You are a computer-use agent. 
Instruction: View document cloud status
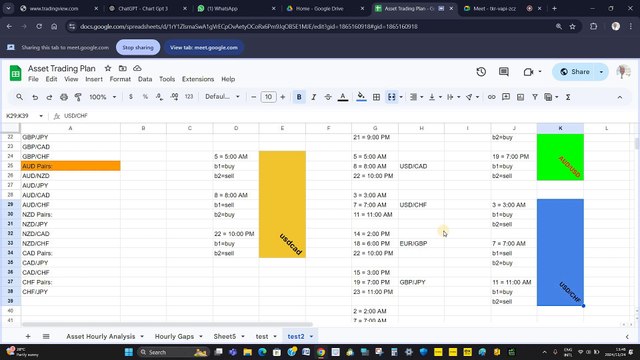tap(138, 68)
